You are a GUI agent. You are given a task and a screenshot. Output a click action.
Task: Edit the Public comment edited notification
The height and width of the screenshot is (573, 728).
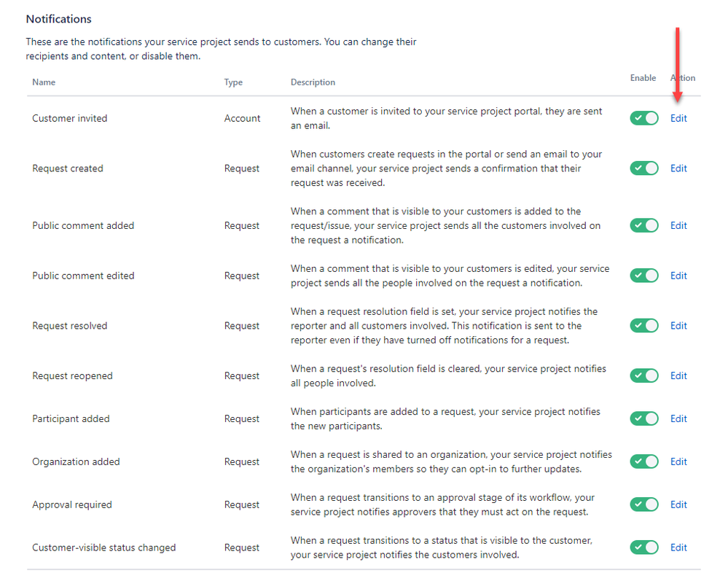click(678, 276)
